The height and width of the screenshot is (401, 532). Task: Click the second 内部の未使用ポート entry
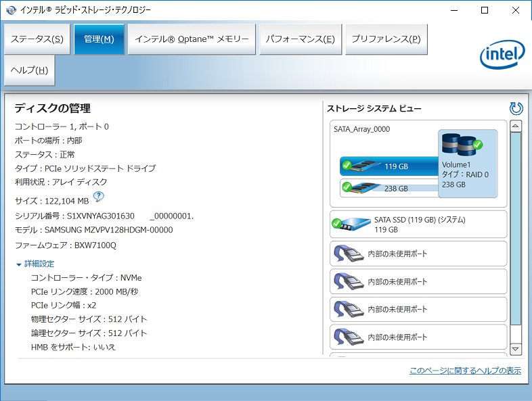coord(418,281)
